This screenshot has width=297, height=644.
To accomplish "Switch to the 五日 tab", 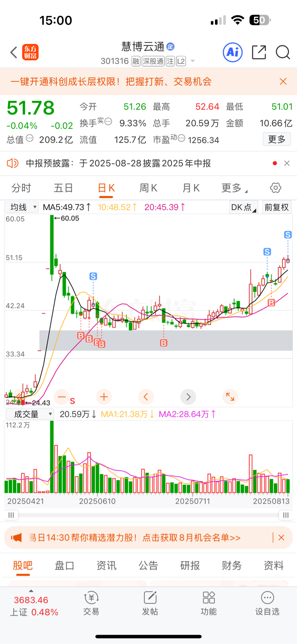I will pos(63,188).
